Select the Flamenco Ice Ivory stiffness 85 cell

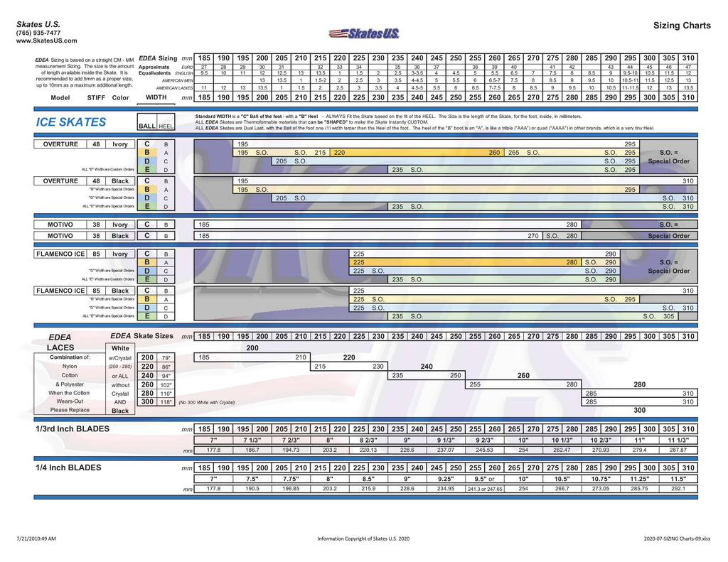pyautogui.click(x=95, y=254)
